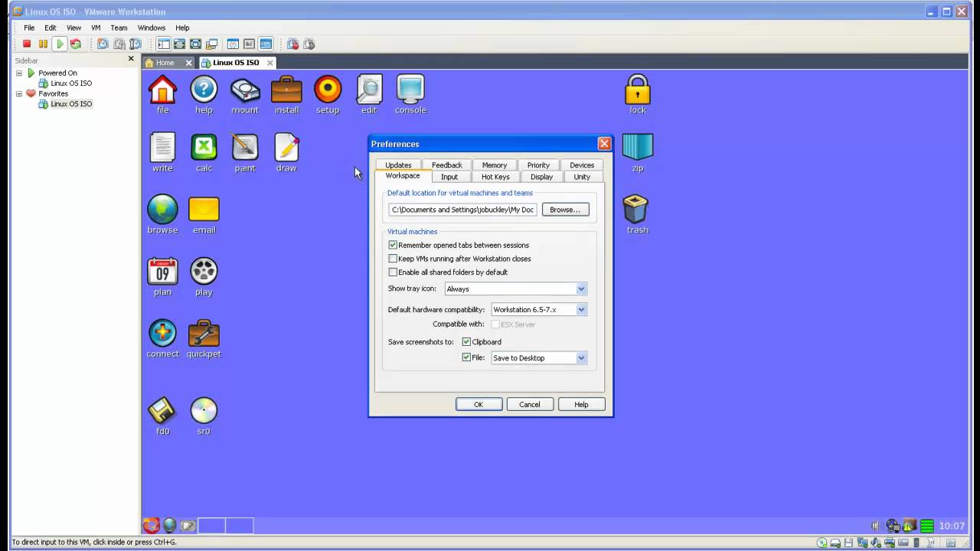Click the 'mount' drive icon
The width and height of the screenshot is (980, 551).
click(x=245, y=95)
